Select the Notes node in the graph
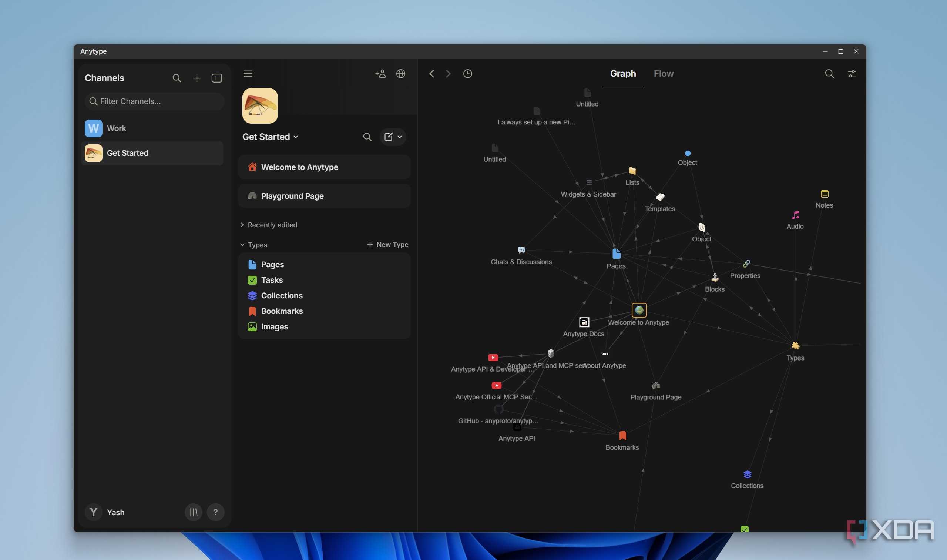947x560 pixels. [x=825, y=194]
